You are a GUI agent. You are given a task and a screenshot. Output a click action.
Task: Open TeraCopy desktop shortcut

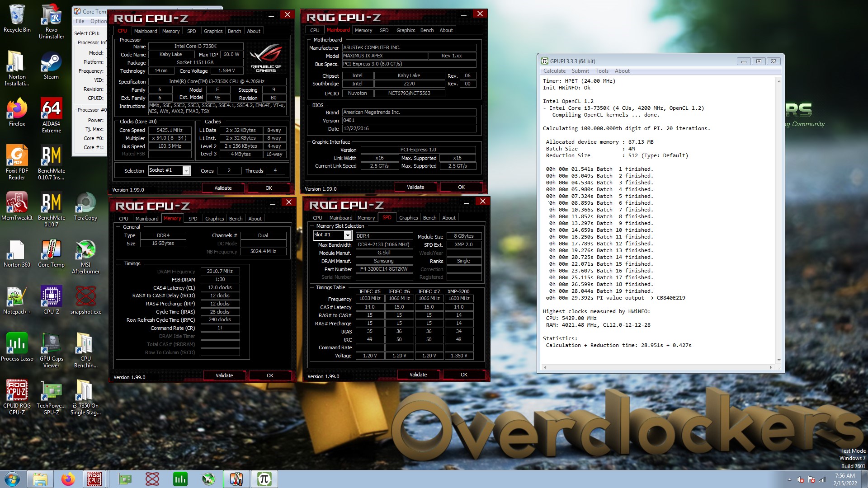click(85, 206)
